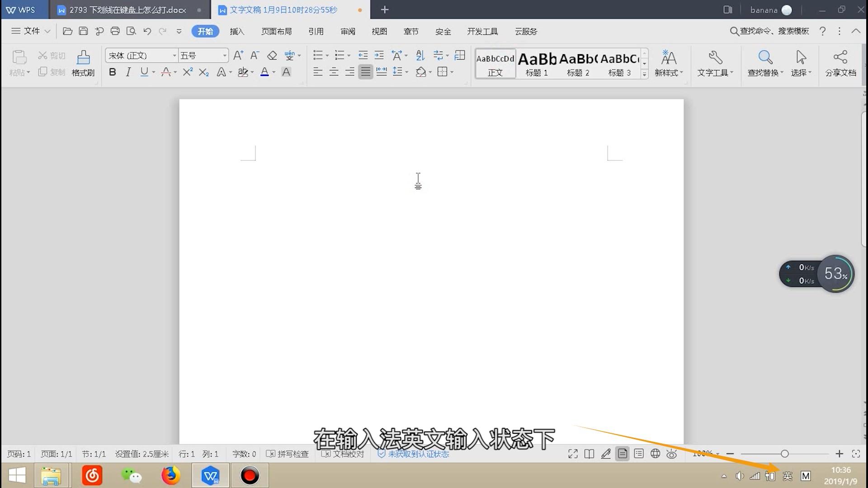Open the 审阅 ribbon tab

point(348,31)
